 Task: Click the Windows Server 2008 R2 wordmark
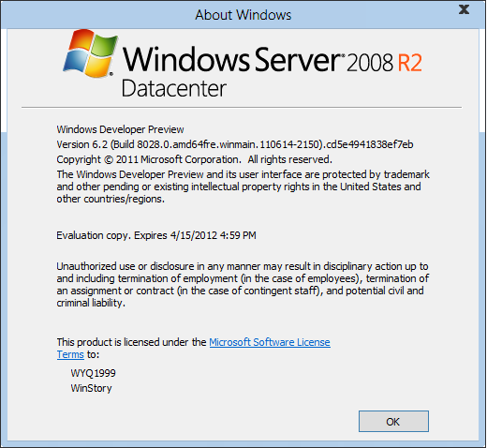point(272,60)
